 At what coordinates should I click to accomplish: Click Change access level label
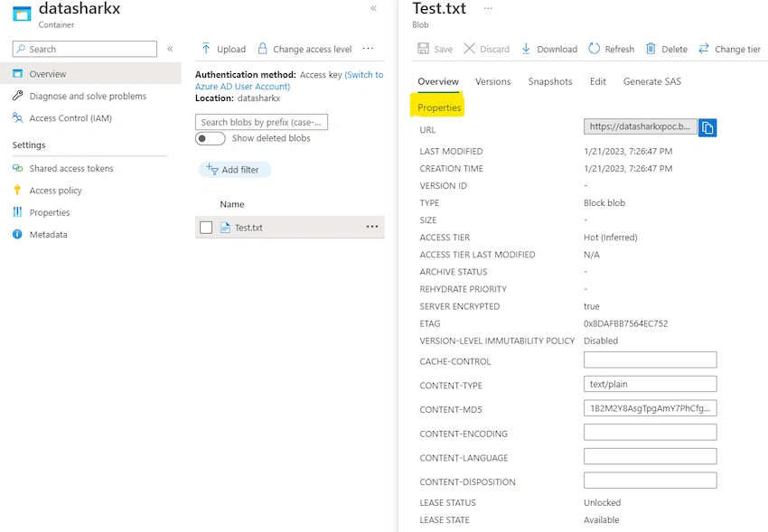(312, 49)
